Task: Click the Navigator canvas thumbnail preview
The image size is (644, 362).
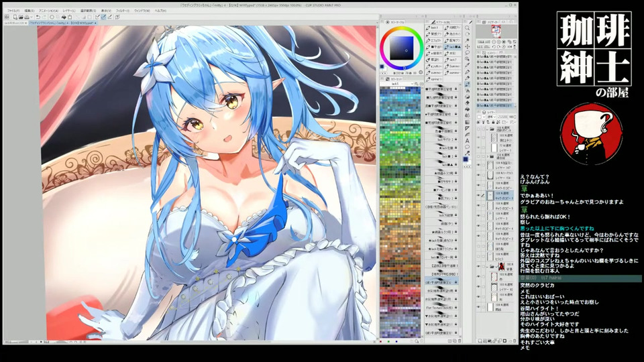Action: [497, 32]
